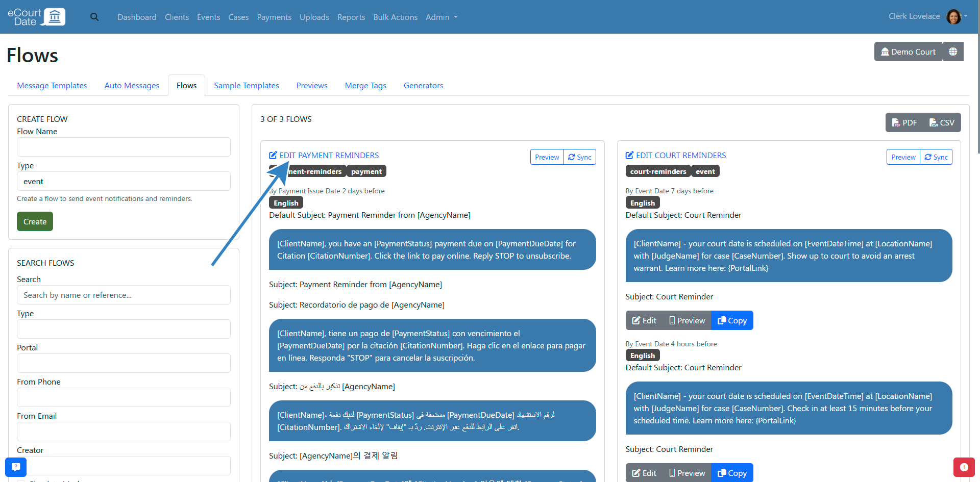Edit the 7 days before court message

pyautogui.click(x=644, y=320)
